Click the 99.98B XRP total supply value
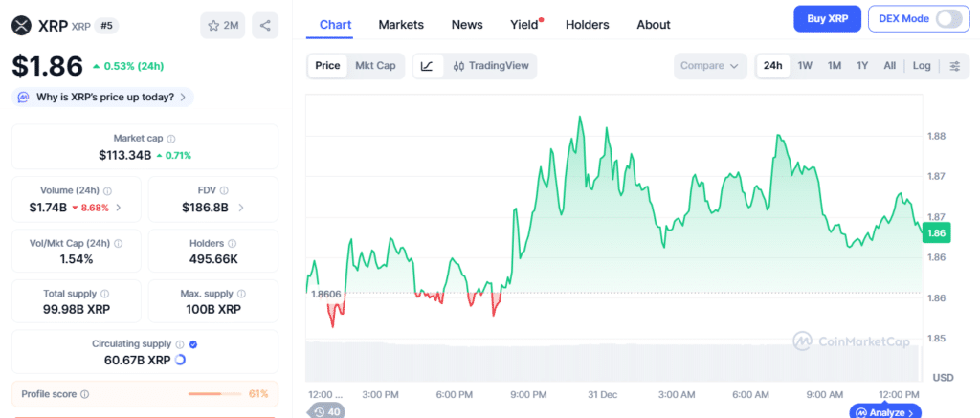980x418 pixels. (77, 309)
